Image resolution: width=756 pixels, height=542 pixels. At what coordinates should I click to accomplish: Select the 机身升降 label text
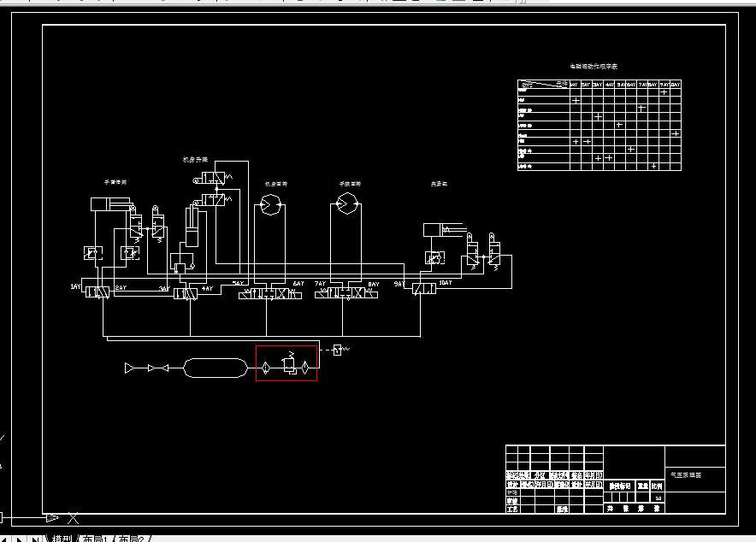(x=195, y=160)
